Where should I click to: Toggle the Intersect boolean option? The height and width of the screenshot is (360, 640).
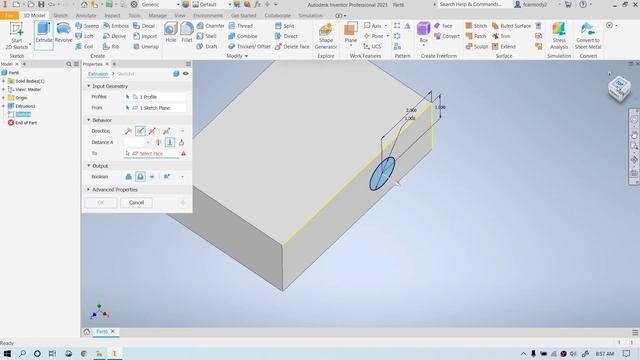point(152,177)
